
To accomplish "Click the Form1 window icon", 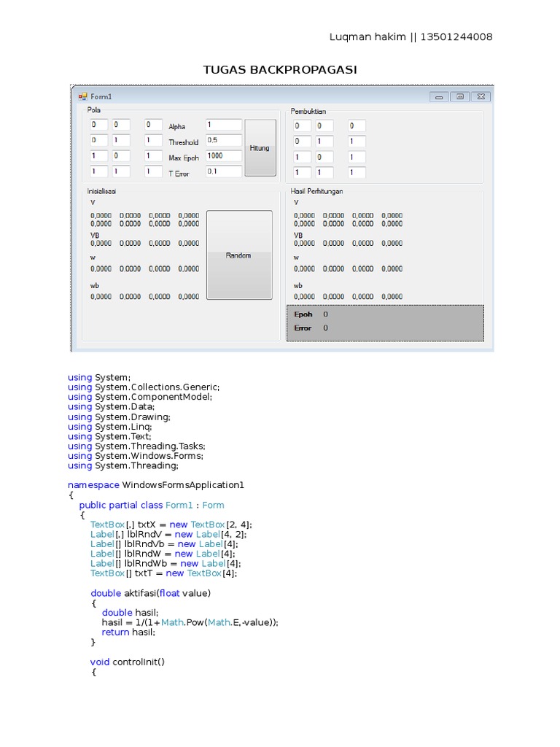I will (x=83, y=97).
